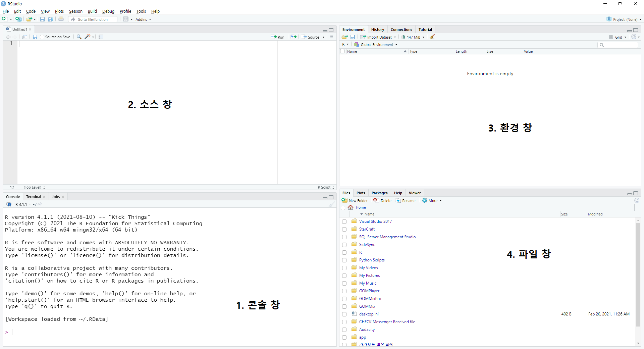Click the workspace panes grid icon
This screenshot has height=349, width=644.
[126, 19]
